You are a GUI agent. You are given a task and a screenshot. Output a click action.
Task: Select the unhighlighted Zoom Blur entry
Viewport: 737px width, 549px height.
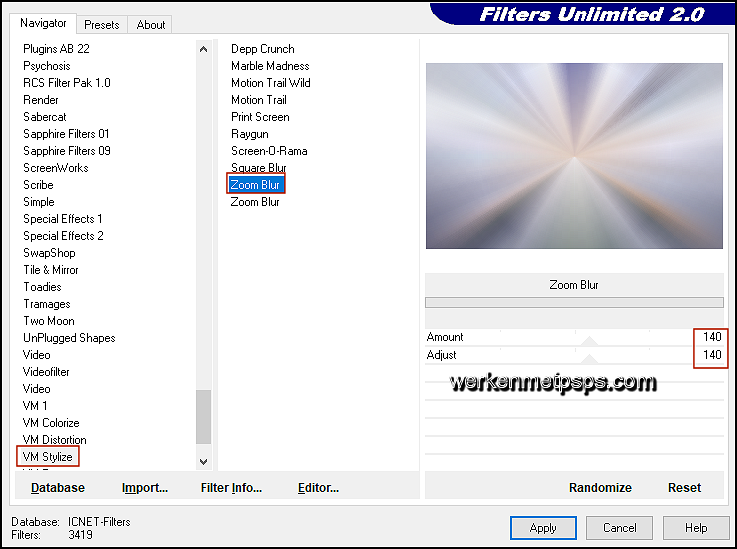[255, 202]
